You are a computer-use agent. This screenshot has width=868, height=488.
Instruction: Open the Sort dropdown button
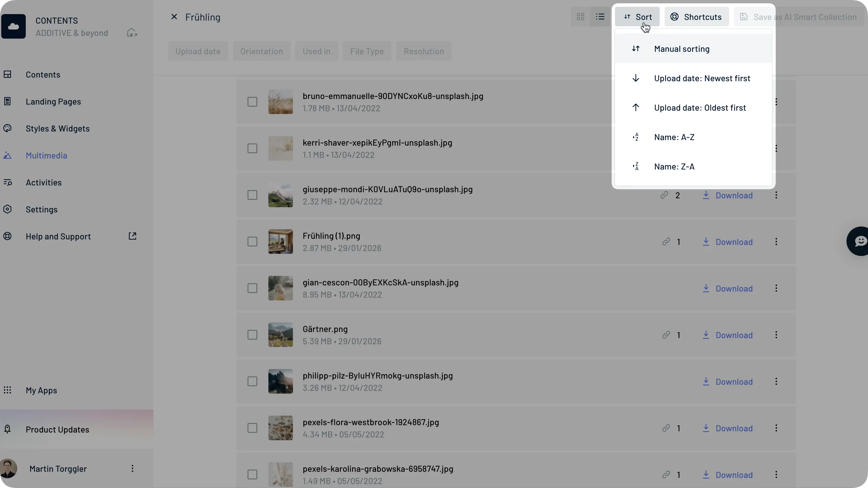[637, 17]
